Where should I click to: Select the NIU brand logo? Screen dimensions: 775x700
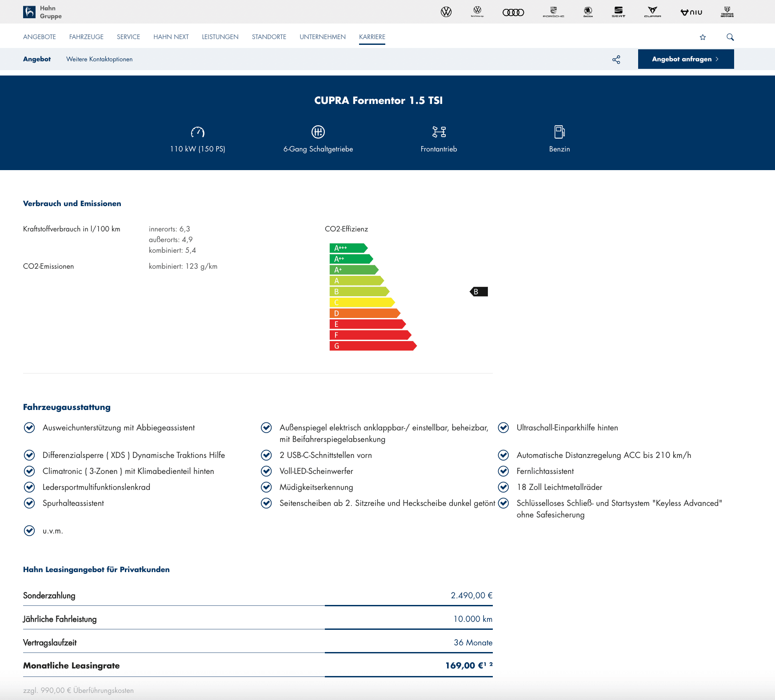point(691,12)
